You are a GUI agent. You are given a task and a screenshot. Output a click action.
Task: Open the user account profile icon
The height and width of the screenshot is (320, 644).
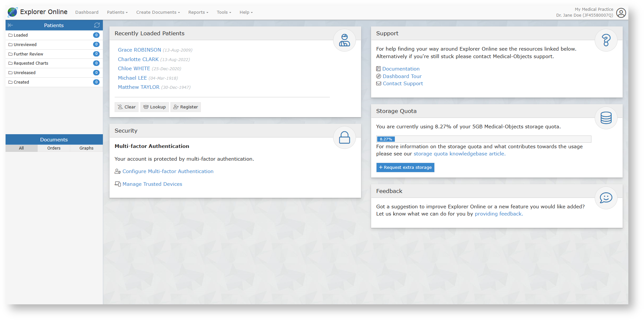point(621,13)
